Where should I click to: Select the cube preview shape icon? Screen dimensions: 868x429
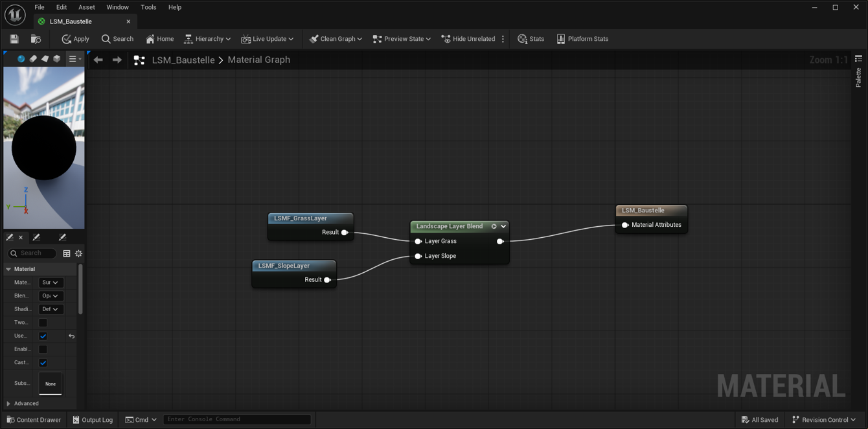pyautogui.click(x=57, y=59)
